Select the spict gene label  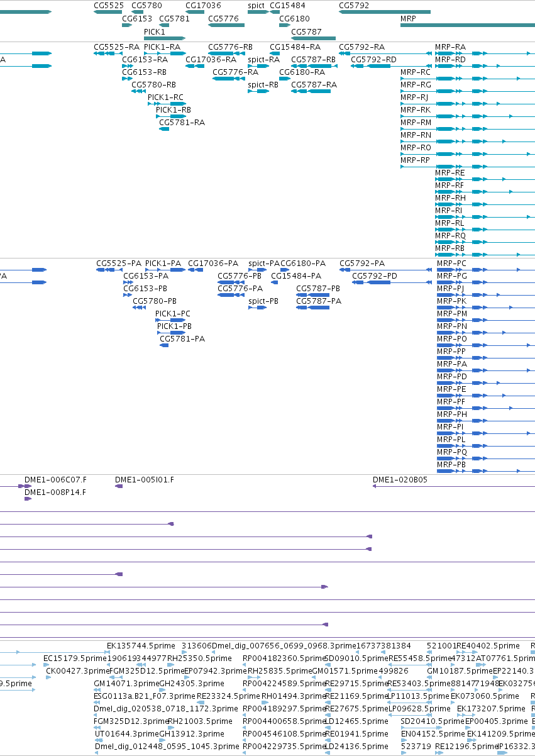[256, 6]
